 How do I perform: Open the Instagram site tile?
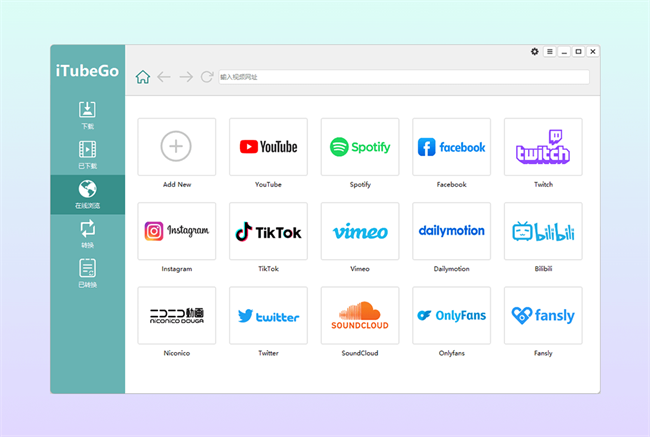coord(177,231)
